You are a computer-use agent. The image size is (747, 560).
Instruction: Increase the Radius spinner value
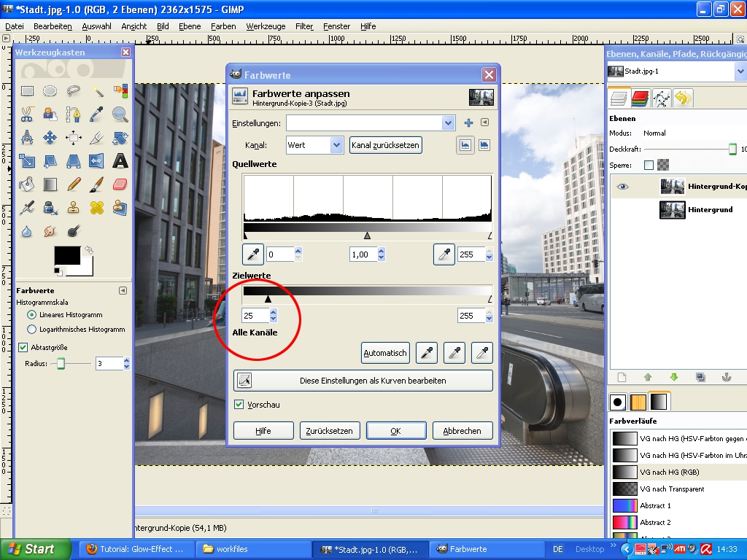coord(127,360)
